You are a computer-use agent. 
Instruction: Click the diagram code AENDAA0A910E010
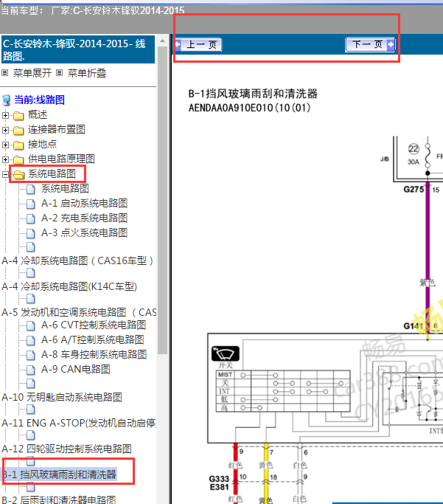point(249,108)
